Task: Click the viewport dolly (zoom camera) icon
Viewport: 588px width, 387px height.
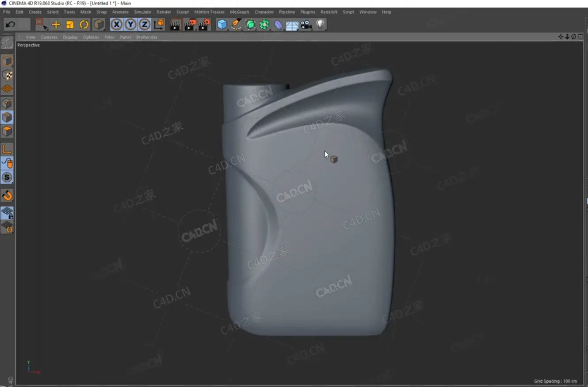Action: (567, 37)
